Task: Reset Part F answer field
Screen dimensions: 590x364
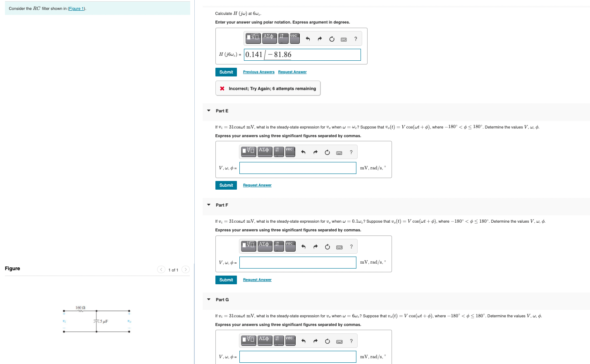Action: point(327,247)
